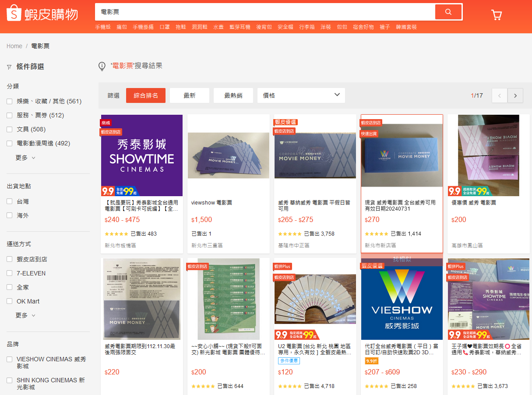Check the 文具 category

click(9, 129)
